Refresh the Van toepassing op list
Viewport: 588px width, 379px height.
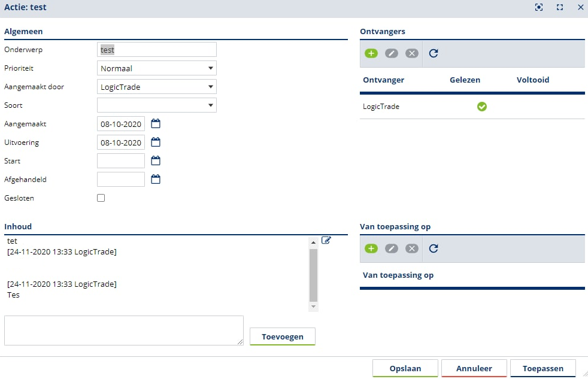click(x=434, y=248)
